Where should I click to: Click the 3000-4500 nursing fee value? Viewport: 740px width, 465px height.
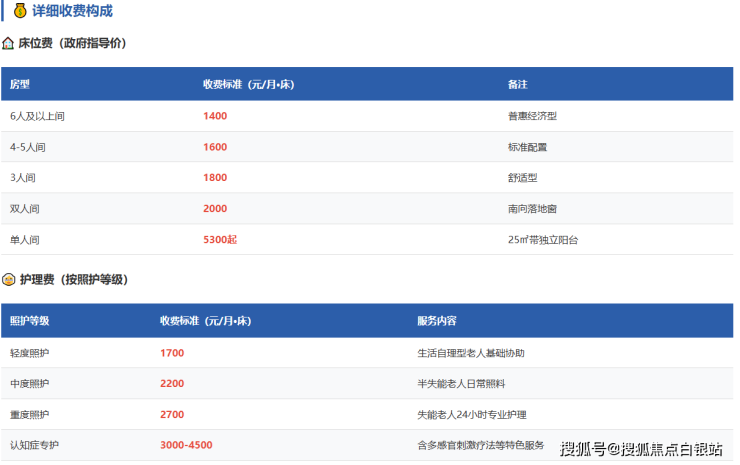pyautogui.click(x=186, y=445)
